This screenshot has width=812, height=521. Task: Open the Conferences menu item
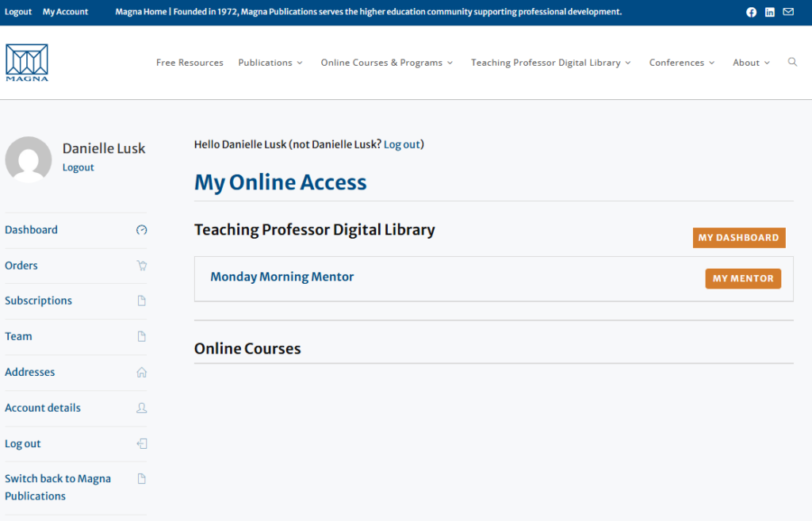pyautogui.click(x=677, y=62)
